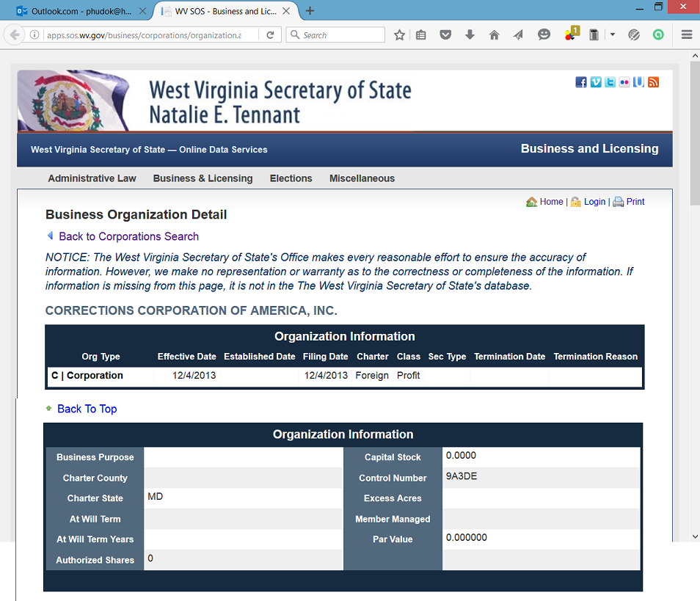Click the Print link
Viewport: 700px width, 601px height.
[635, 202]
